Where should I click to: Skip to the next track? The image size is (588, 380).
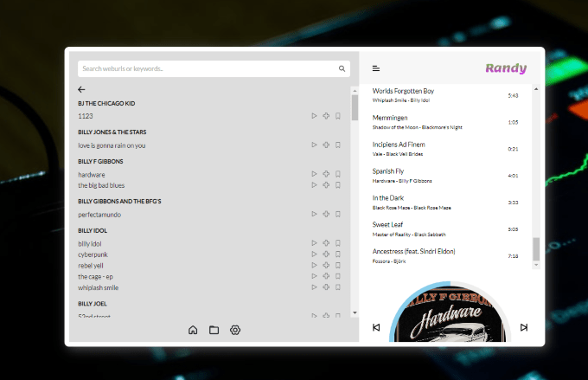pyautogui.click(x=524, y=327)
